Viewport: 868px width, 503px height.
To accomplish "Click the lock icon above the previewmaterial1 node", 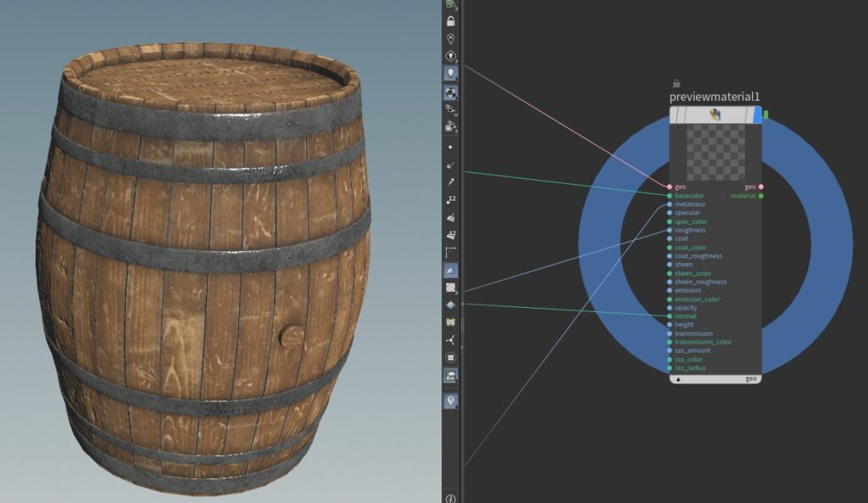I will point(676,83).
